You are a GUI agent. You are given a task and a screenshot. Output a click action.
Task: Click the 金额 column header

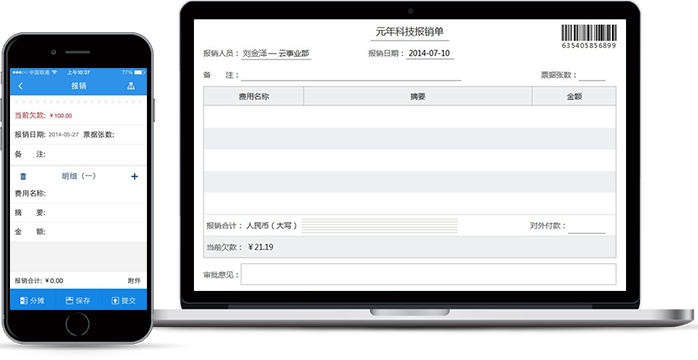[x=574, y=96]
